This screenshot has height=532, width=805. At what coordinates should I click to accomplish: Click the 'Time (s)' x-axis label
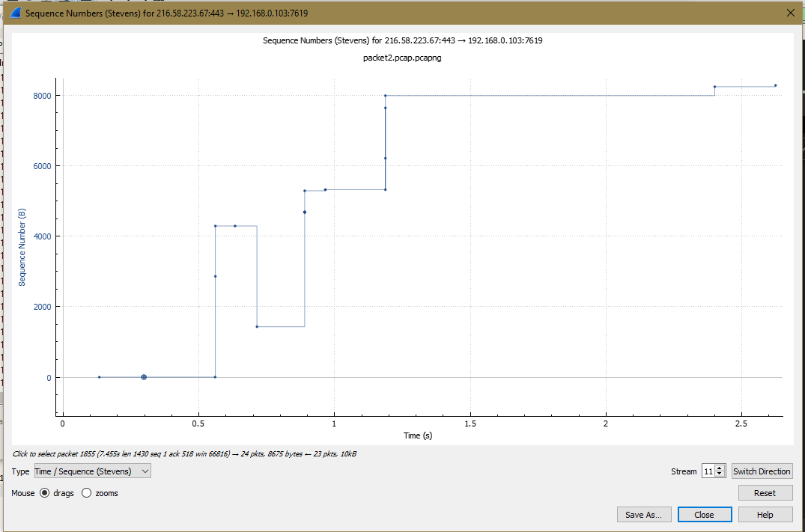click(417, 435)
